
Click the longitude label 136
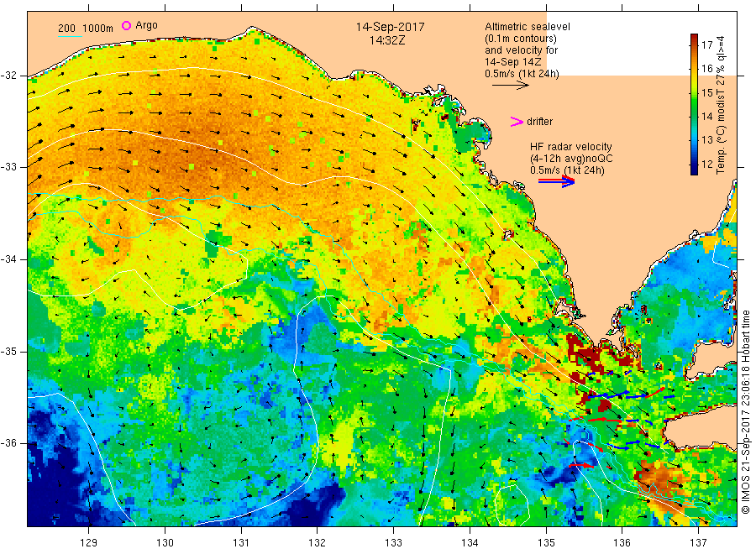[622, 543]
